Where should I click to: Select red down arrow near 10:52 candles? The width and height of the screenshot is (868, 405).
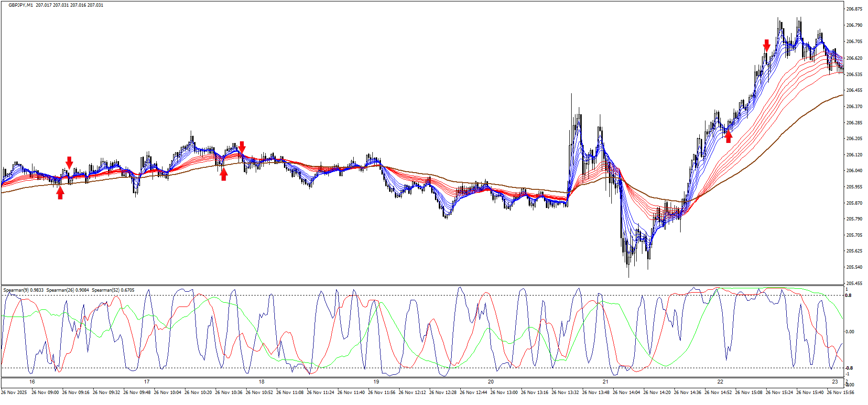click(242, 147)
